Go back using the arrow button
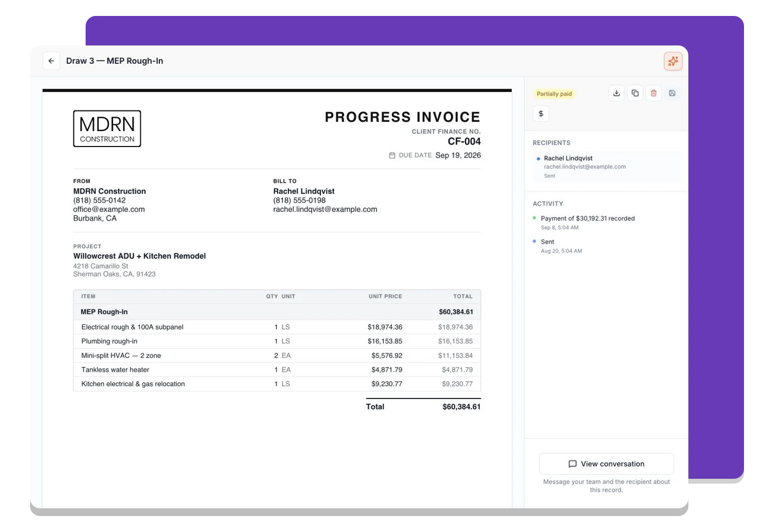The width and height of the screenshot is (774, 532). pos(51,61)
